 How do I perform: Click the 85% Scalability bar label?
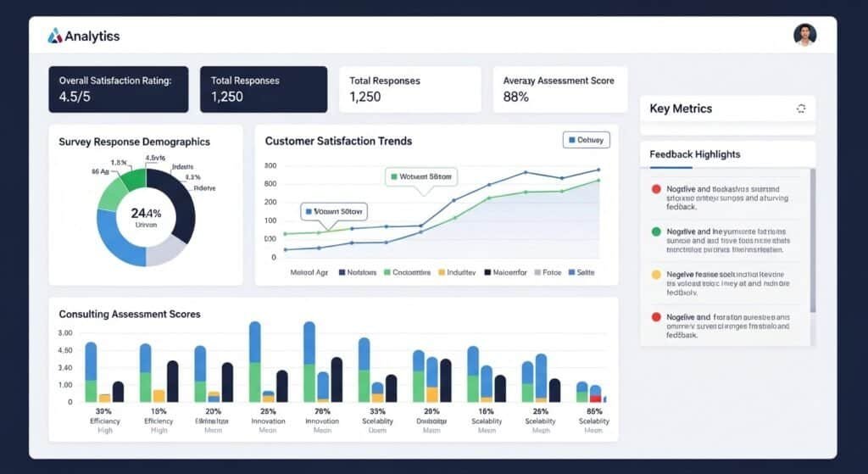click(594, 411)
